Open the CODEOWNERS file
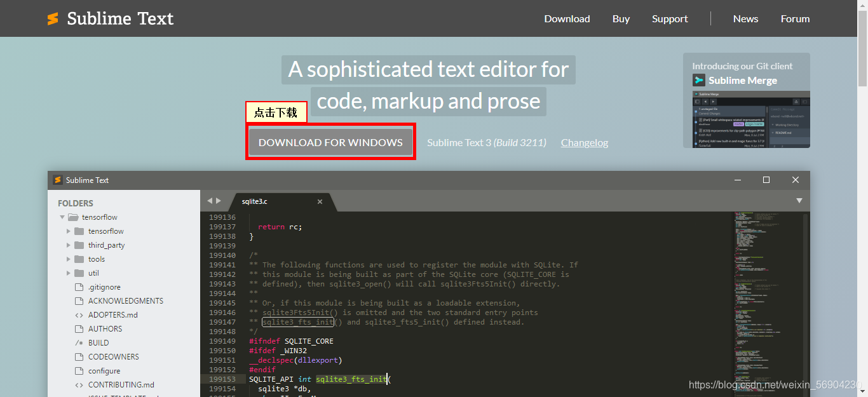 [x=114, y=357]
